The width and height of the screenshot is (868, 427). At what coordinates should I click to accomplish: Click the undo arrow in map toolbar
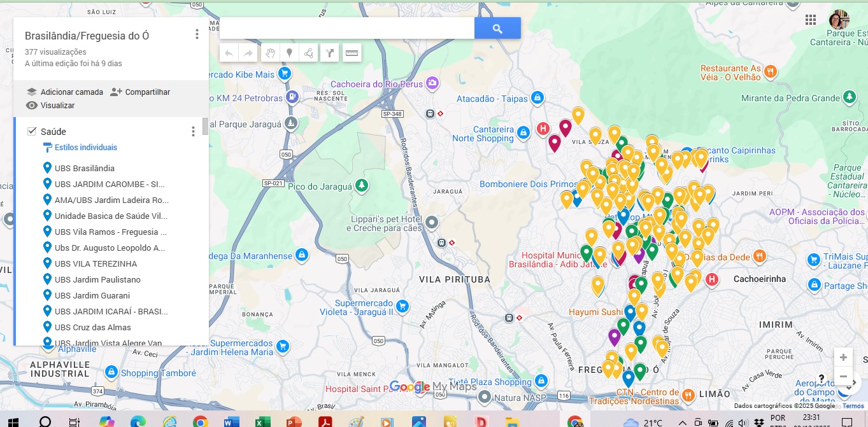pyautogui.click(x=229, y=53)
